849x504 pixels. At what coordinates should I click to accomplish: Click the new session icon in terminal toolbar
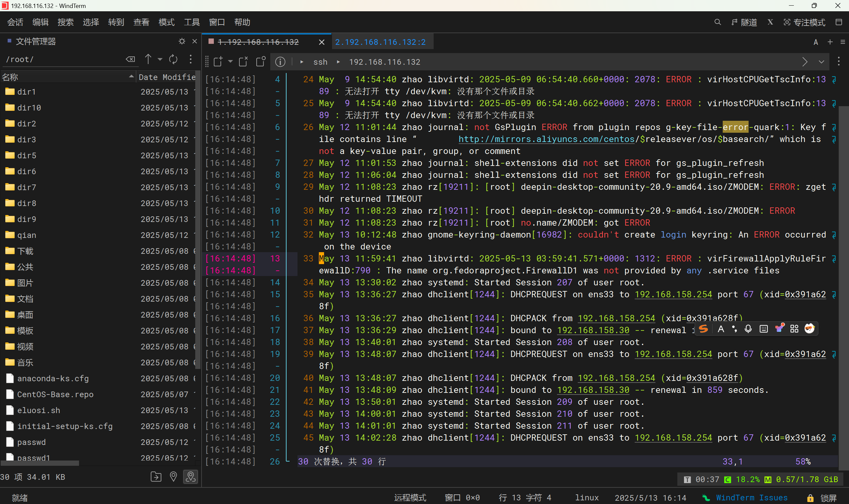[x=218, y=61]
